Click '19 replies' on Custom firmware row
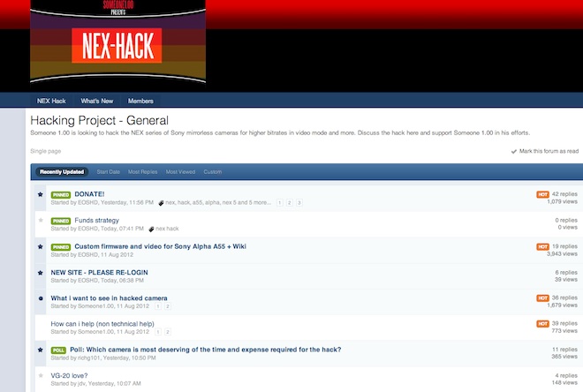The width and height of the screenshot is (583, 392). (x=564, y=246)
